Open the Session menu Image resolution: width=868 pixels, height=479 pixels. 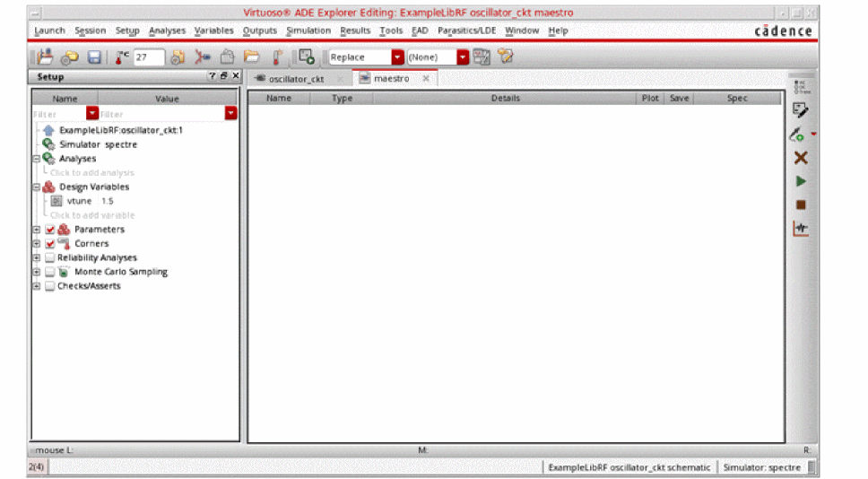[x=91, y=30]
